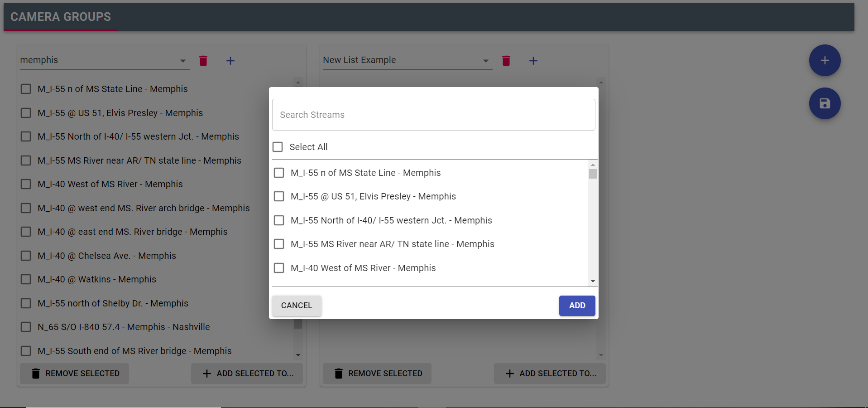Viewport: 868px width, 408px height.
Task: Click the ADD button in the dialog
Action: click(577, 306)
